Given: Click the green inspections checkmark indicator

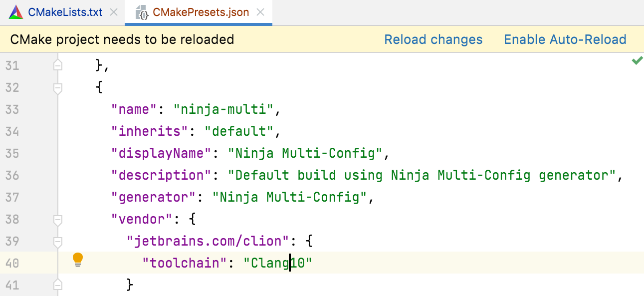Looking at the screenshot, I should [637, 60].
